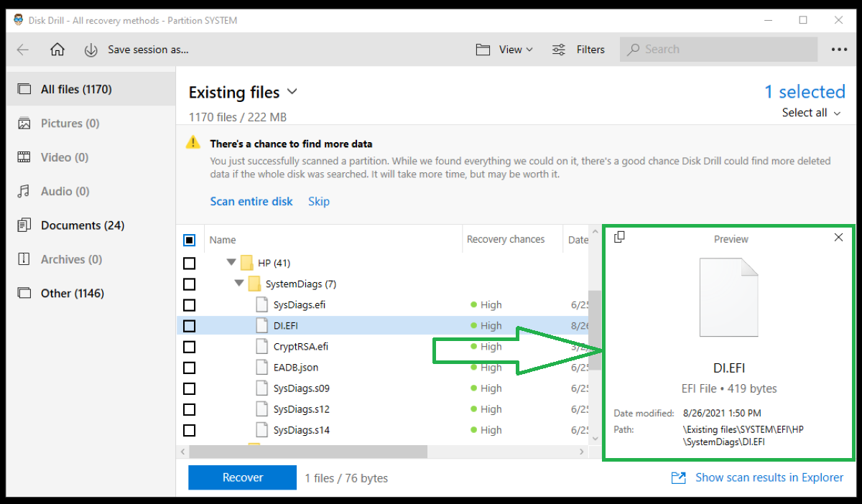Screen dimensions: 862x504
Task: Close the Preview panel
Action: 838,237
